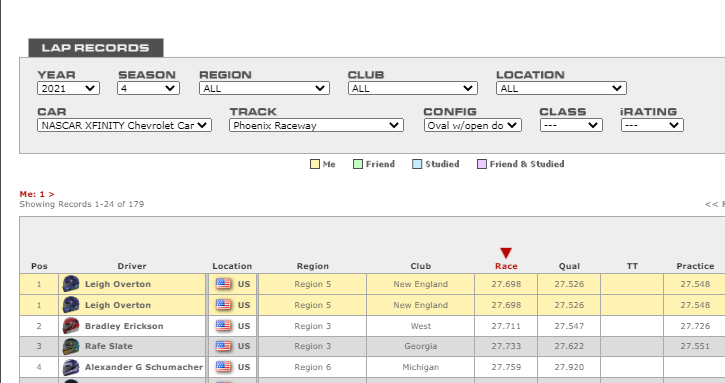Open the iRating filter dropdown

point(652,125)
